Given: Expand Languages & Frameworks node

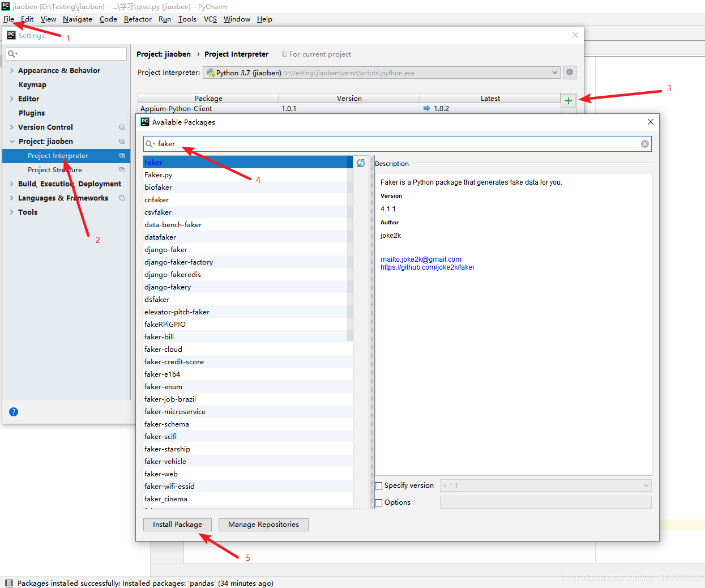Looking at the screenshot, I should point(11,198).
